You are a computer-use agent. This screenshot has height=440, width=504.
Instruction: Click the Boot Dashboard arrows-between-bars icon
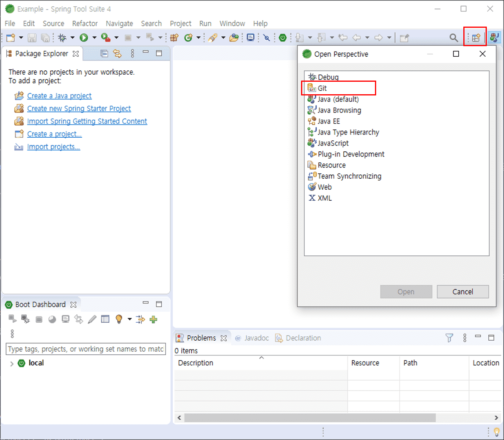pos(140,320)
